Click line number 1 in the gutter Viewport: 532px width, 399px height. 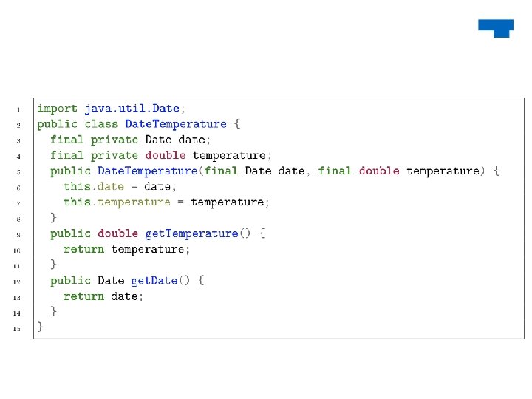pyautogui.click(x=17, y=109)
